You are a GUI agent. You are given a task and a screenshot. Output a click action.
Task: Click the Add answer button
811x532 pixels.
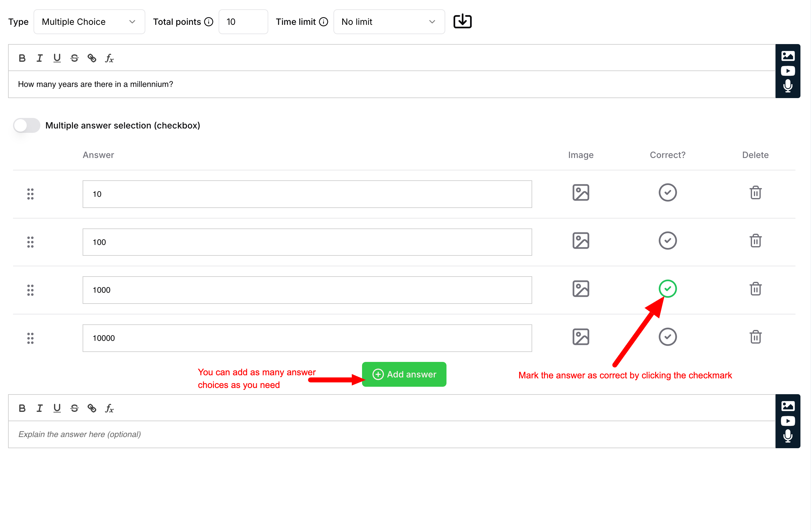[404, 374]
